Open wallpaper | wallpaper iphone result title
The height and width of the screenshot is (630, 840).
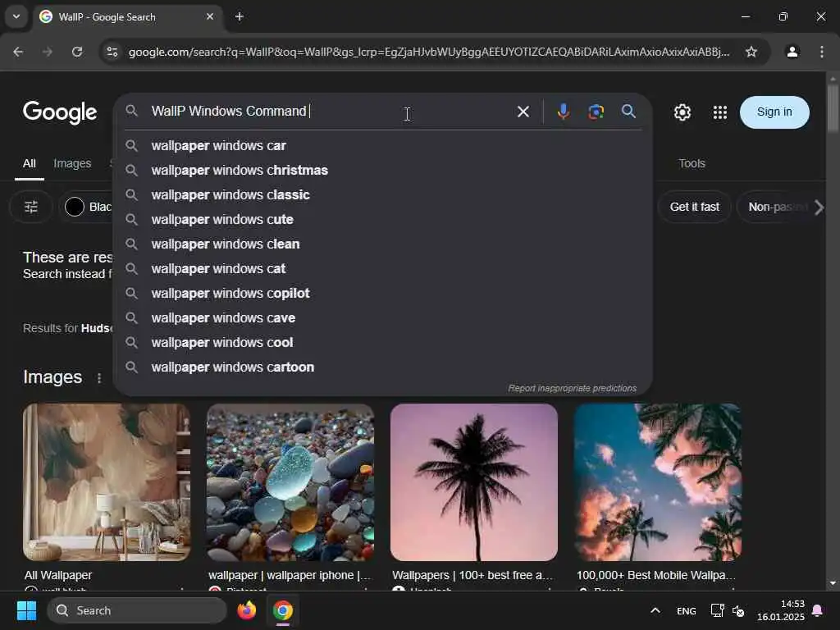pyautogui.click(x=290, y=575)
